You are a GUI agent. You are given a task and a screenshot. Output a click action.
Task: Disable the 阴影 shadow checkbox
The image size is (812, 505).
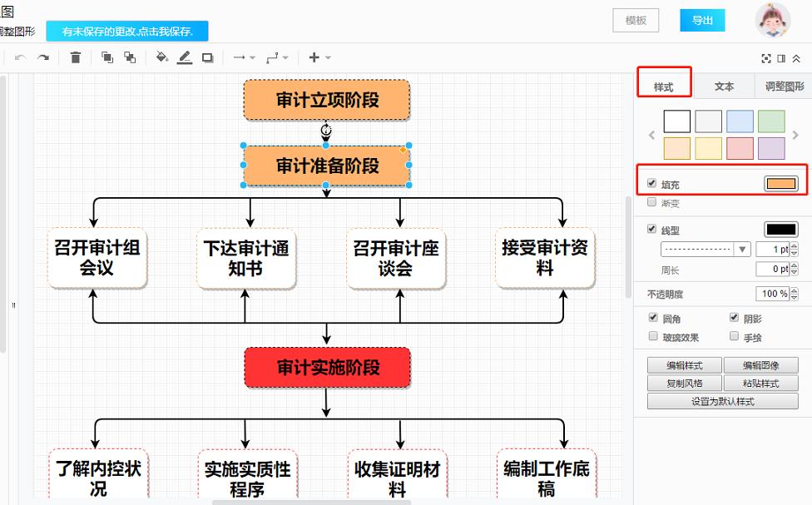(733, 317)
